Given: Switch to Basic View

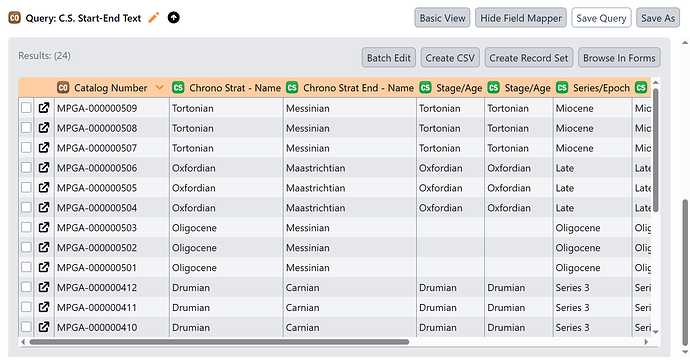Looking at the screenshot, I should (442, 18).
